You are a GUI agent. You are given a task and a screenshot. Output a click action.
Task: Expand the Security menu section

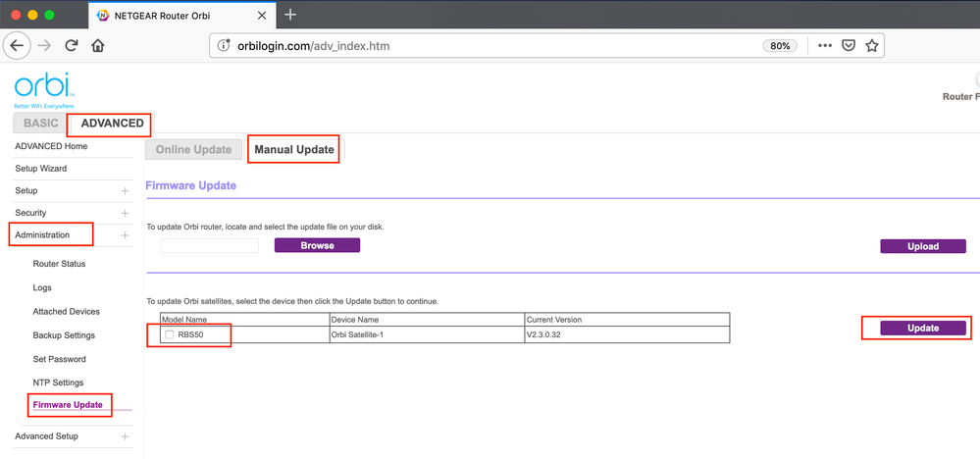125,213
